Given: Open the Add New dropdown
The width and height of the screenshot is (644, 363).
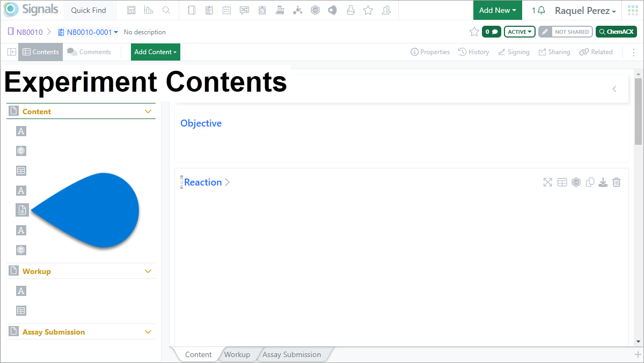Looking at the screenshot, I should pyautogui.click(x=497, y=10).
